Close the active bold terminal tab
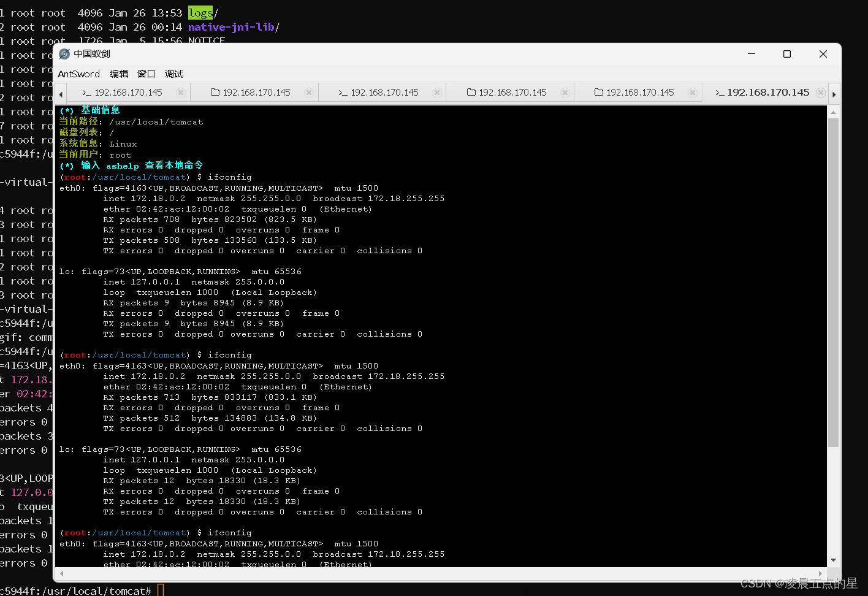 [821, 93]
